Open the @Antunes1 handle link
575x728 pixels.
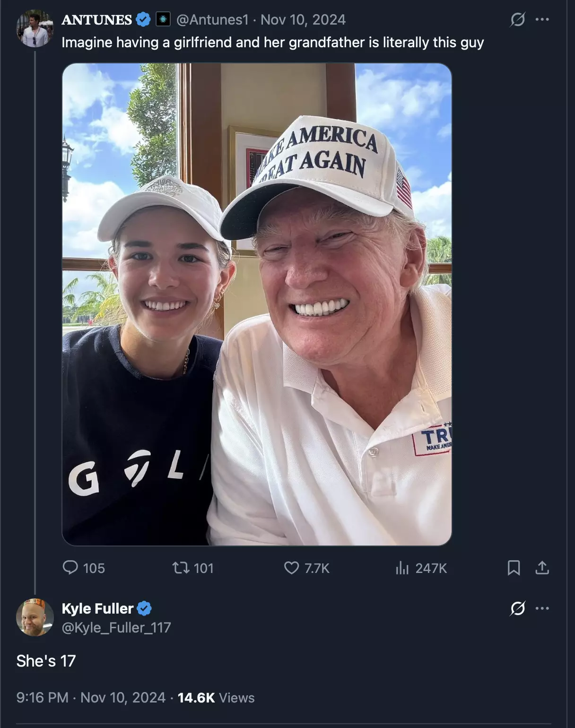pyautogui.click(x=212, y=19)
